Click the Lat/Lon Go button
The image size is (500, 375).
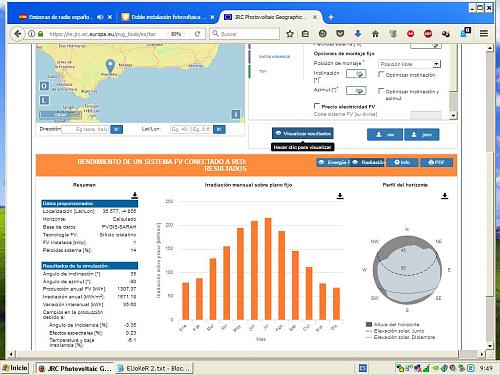point(219,129)
